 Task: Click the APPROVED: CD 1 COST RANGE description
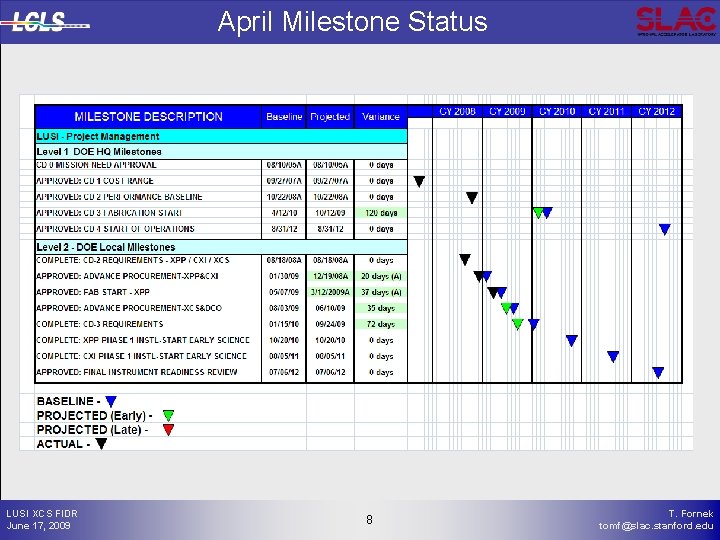(x=95, y=181)
